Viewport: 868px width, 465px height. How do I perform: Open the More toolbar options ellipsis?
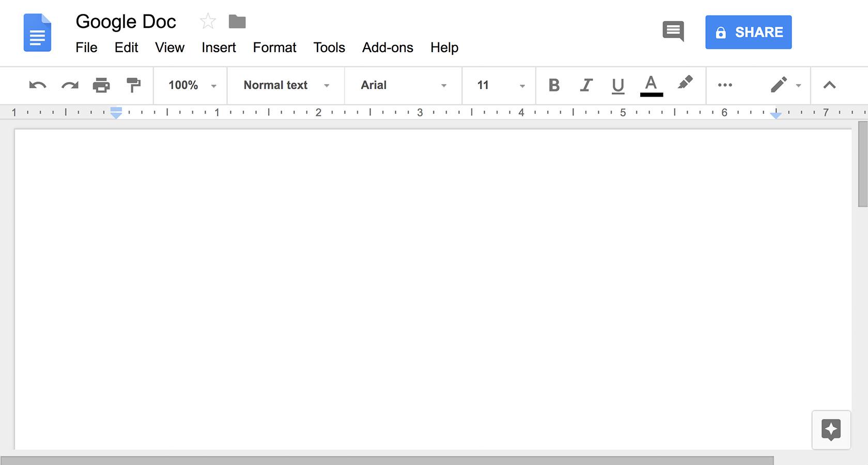tap(725, 85)
